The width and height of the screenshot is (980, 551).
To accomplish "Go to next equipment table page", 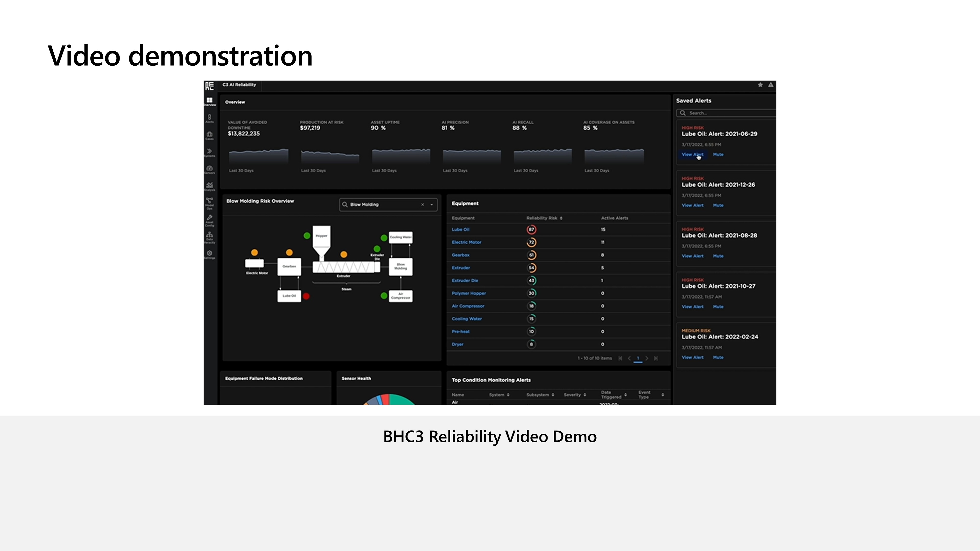I will 647,358.
